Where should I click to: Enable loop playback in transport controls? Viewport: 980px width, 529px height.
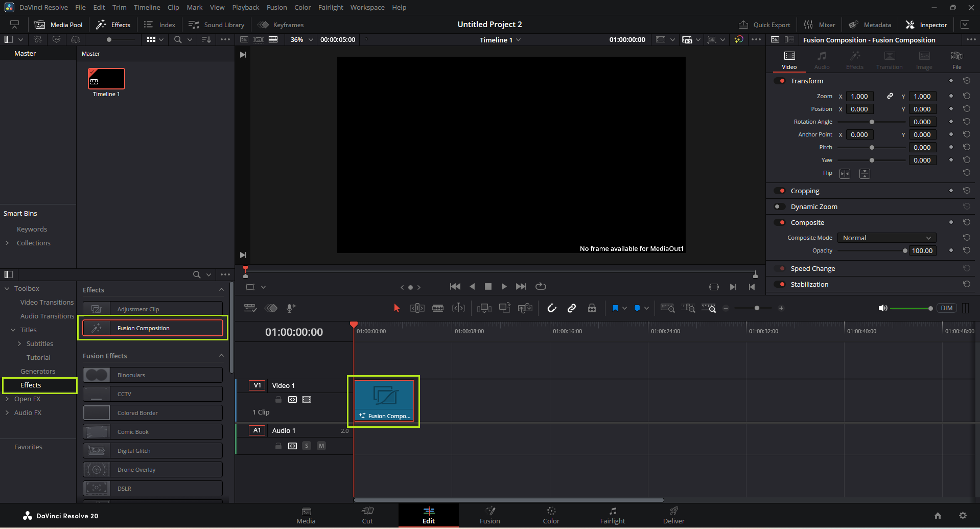(541, 287)
